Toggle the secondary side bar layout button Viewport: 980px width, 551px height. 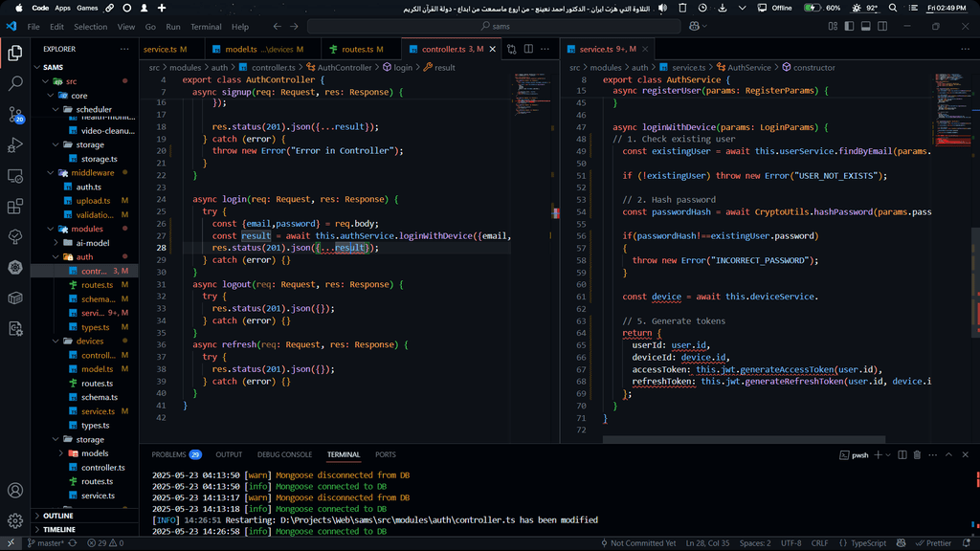[882, 26]
